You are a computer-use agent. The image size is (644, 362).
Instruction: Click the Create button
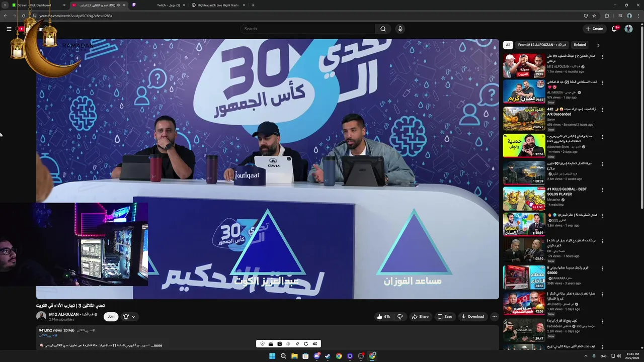594,29
